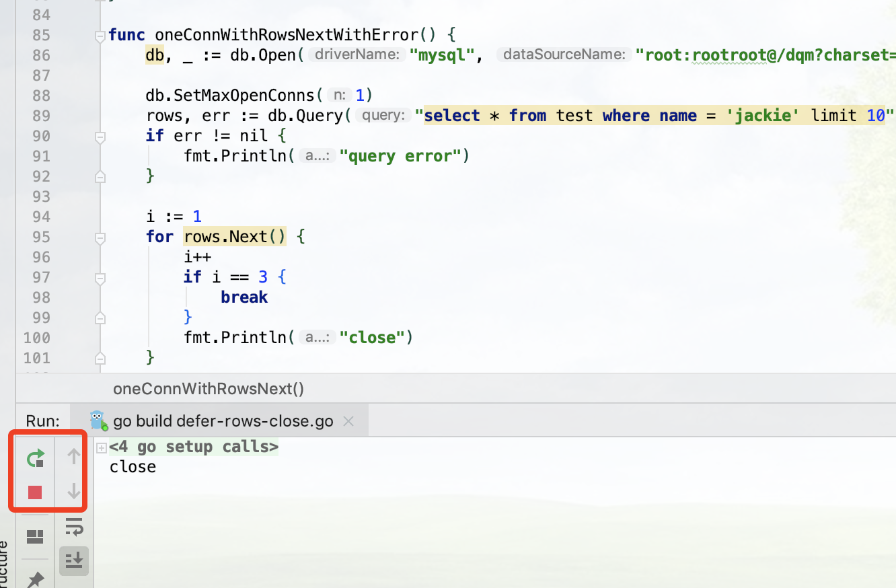This screenshot has height=588, width=896.
Task: Click the break keyword
Action: pyautogui.click(x=244, y=297)
